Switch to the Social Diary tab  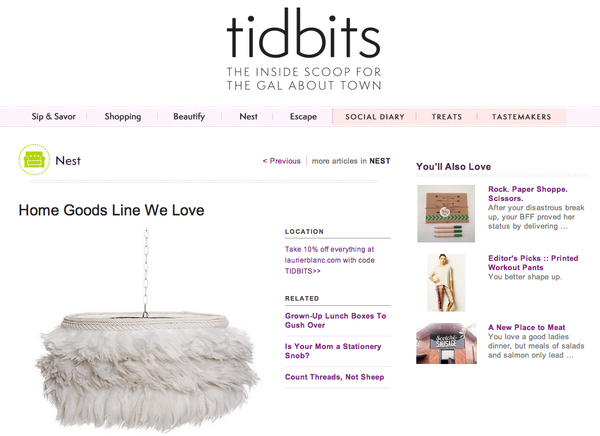click(x=375, y=117)
